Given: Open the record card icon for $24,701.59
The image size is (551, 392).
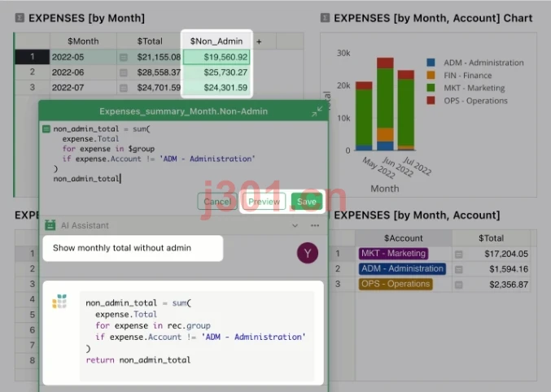Looking at the screenshot, I should pyautogui.click(x=124, y=88).
